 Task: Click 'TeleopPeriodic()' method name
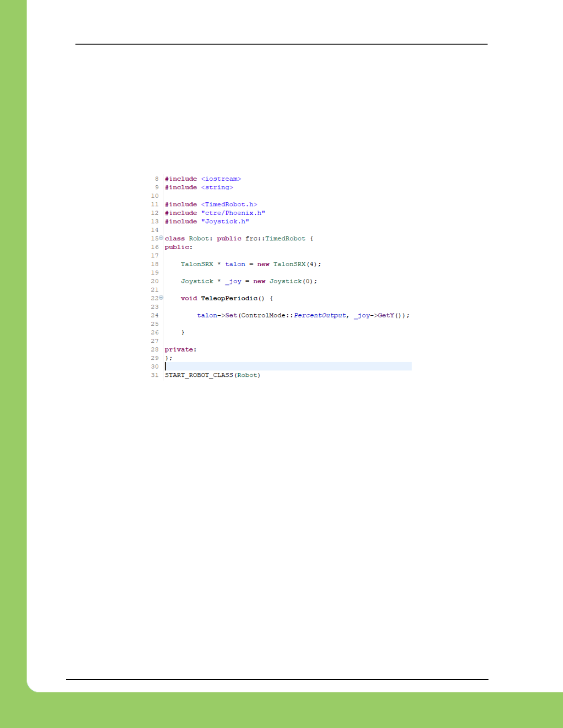coord(233,298)
